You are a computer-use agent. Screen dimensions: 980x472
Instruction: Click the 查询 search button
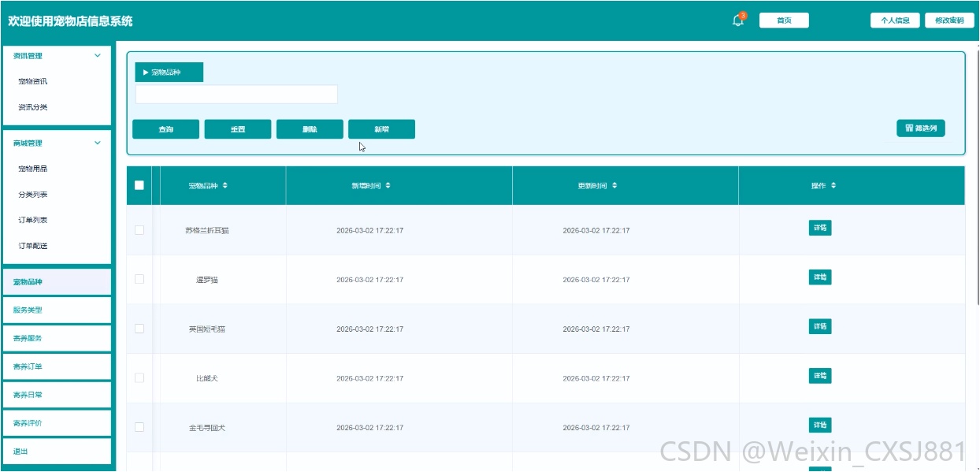click(x=165, y=129)
